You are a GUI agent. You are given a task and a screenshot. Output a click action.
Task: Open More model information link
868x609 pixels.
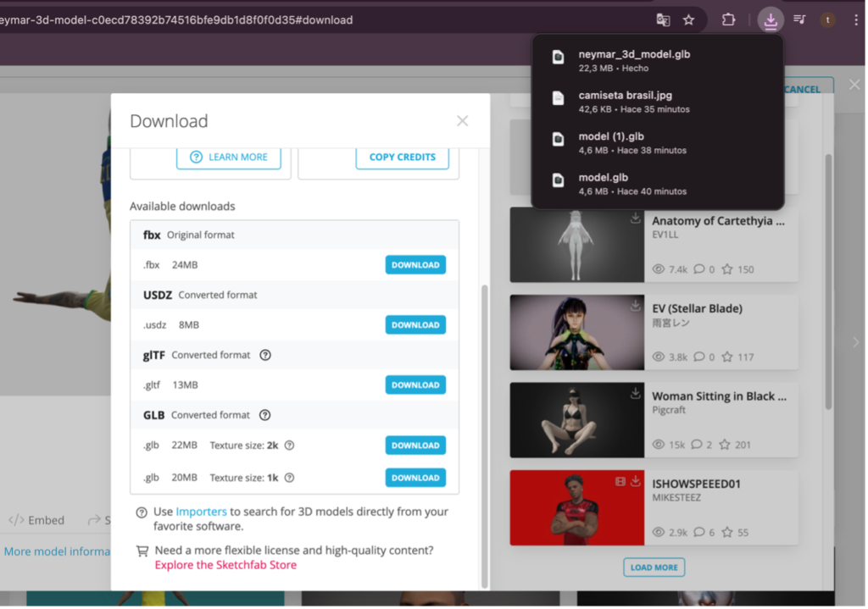[x=57, y=552]
